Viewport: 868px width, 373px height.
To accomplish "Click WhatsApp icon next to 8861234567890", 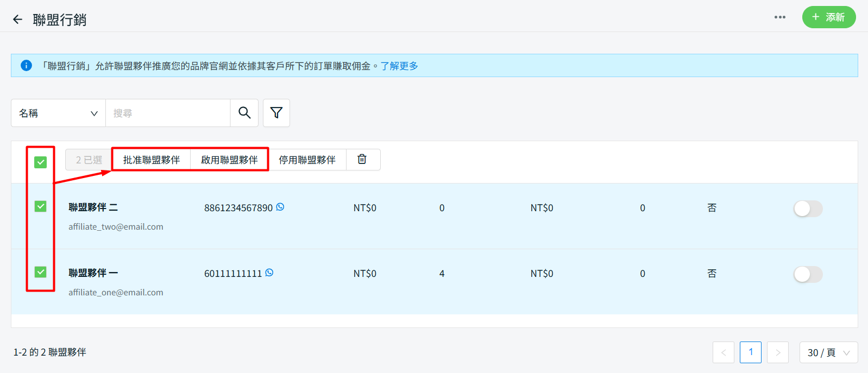I will [280, 207].
